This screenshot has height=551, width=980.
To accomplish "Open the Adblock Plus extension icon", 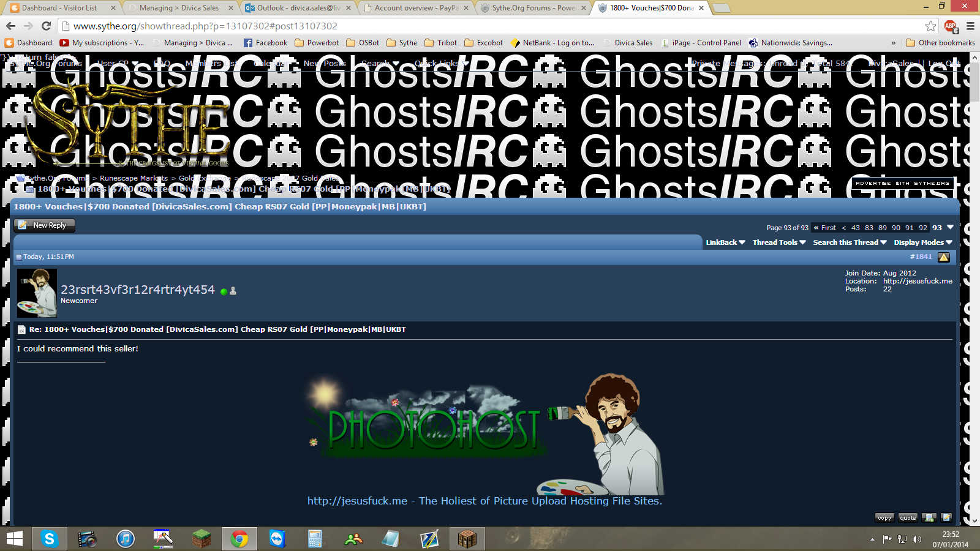I will (x=951, y=26).
